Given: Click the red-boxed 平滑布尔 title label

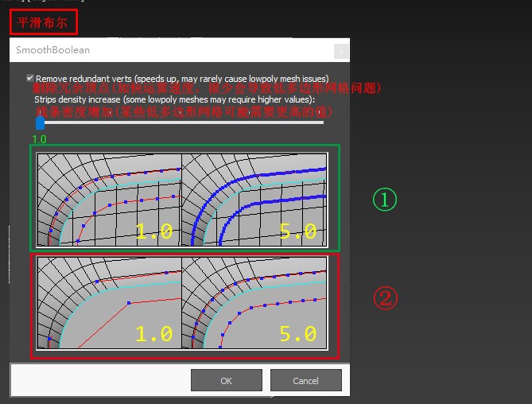Looking at the screenshot, I should click(45, 21).
